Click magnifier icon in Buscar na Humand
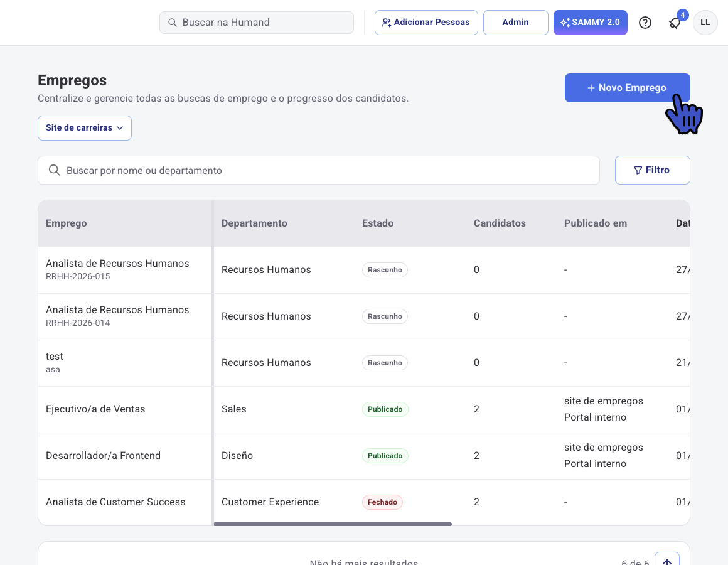The image size is (728, 565). click(172, 22)
